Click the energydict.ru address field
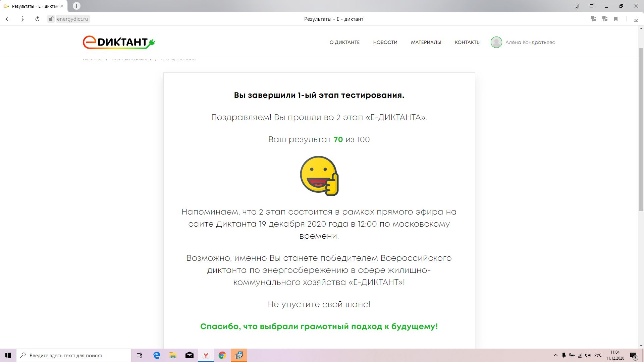Viewport: 644px width, 362px height. (x=72, y=19)
